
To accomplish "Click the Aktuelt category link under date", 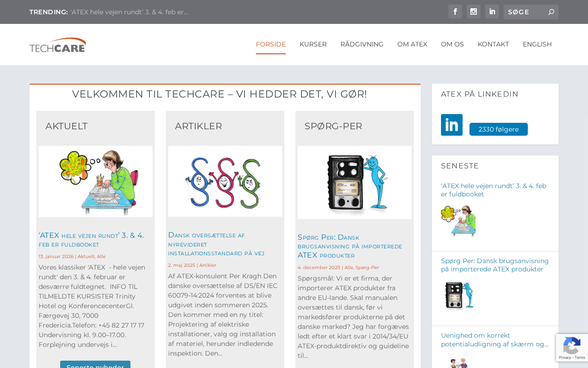I will click(x=86, y=256).
